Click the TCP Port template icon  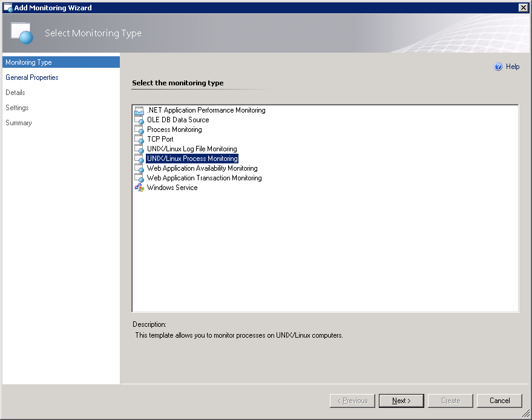click(x=139, y=140)
